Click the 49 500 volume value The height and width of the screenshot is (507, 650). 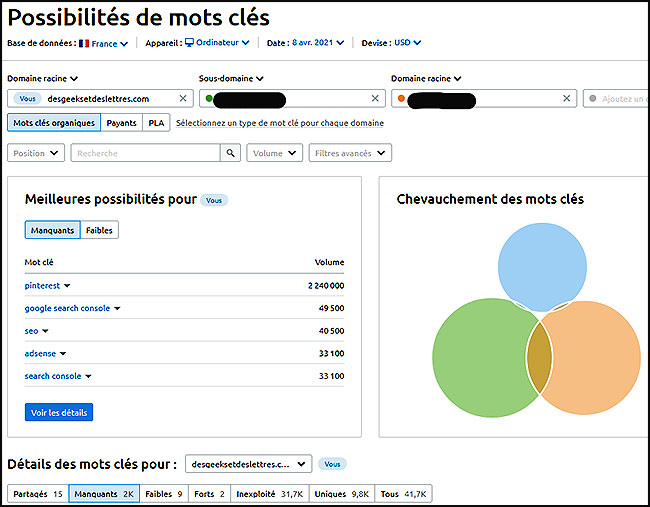click(x=331, y=308)
